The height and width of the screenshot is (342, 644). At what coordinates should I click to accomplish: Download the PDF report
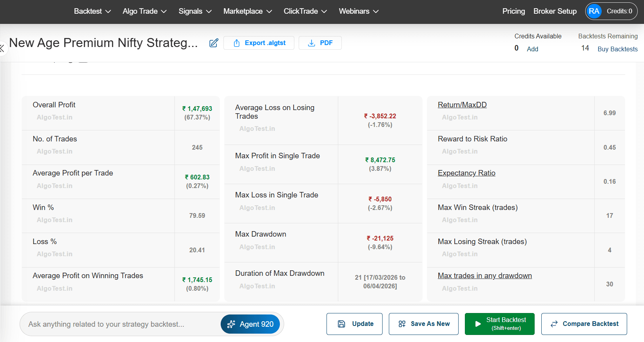tap(320, 43)
